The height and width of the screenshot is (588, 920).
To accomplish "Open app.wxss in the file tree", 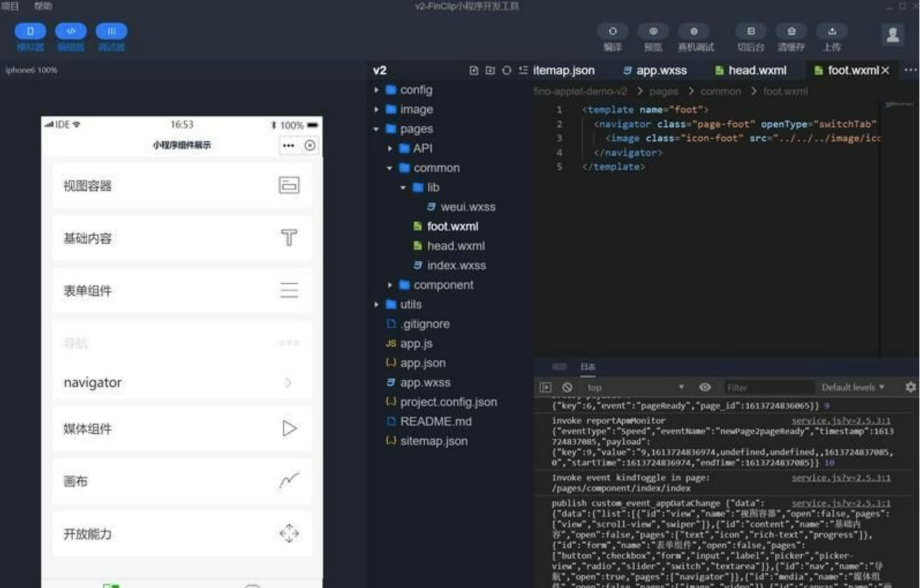I will coord(418,383).
